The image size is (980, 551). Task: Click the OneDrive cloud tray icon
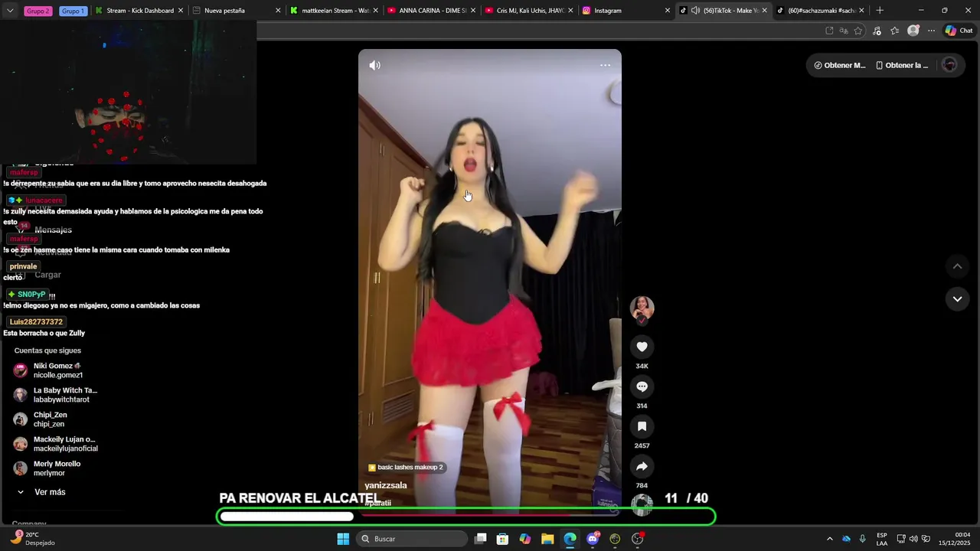(846, 539)
